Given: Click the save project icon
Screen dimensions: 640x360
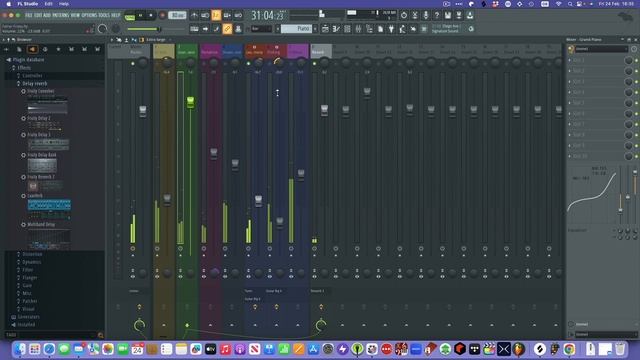Looking at the screenshot, I should [448, 16].
